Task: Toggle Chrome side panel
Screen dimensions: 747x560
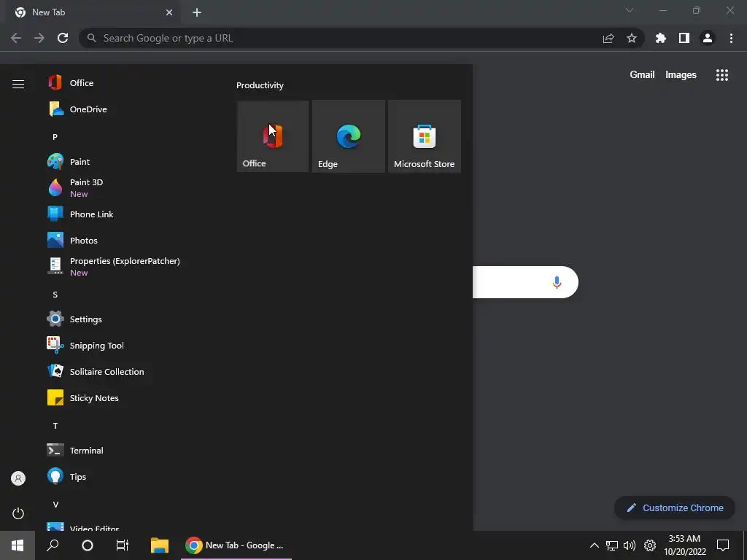Action: coord(684,38)
